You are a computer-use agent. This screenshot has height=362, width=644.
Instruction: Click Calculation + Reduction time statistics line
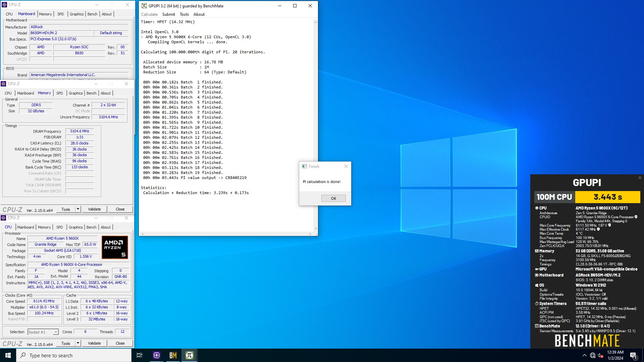[196, 193]
